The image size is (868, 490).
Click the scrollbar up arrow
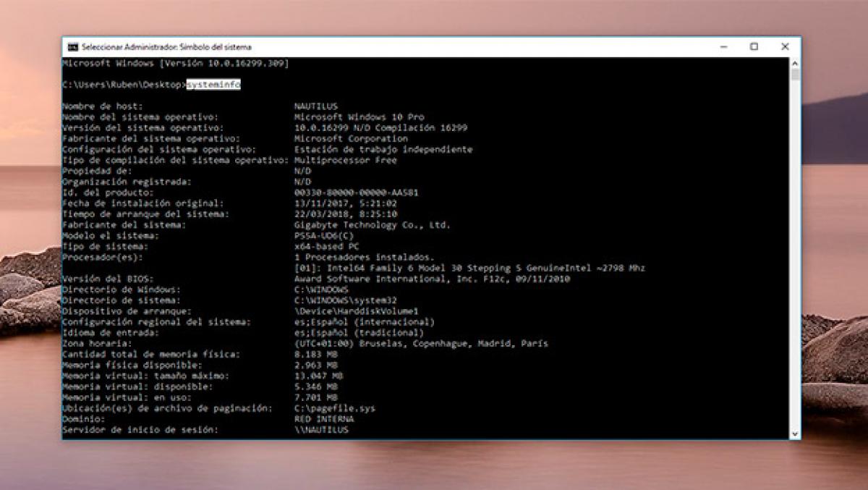(x=795, y=64)
